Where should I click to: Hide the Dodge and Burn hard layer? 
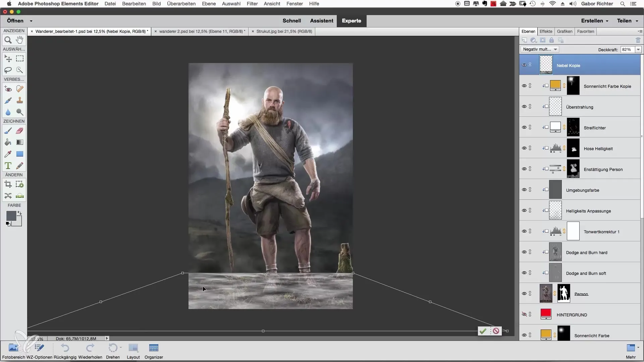524,252
